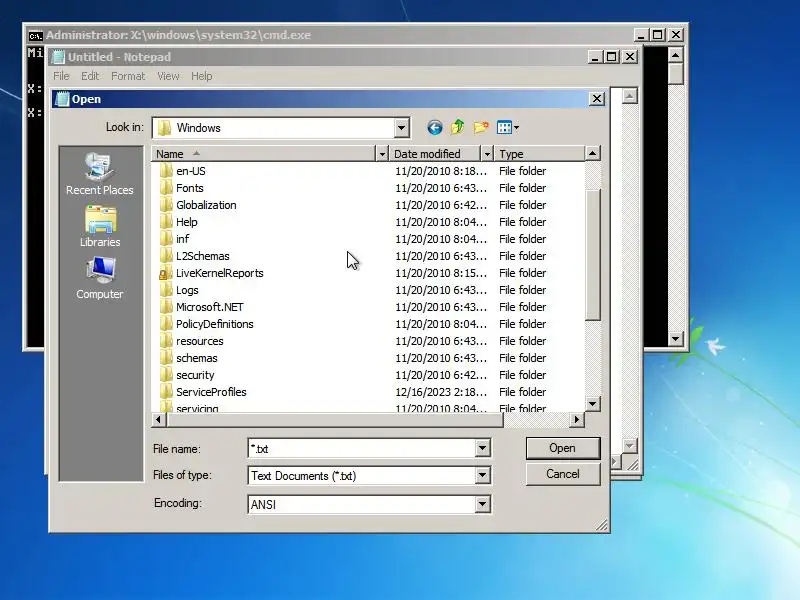The height and width of the screenshot is (600, 800).
Task: Click file list scroll right arrow
Action: (x=577, y=419)
